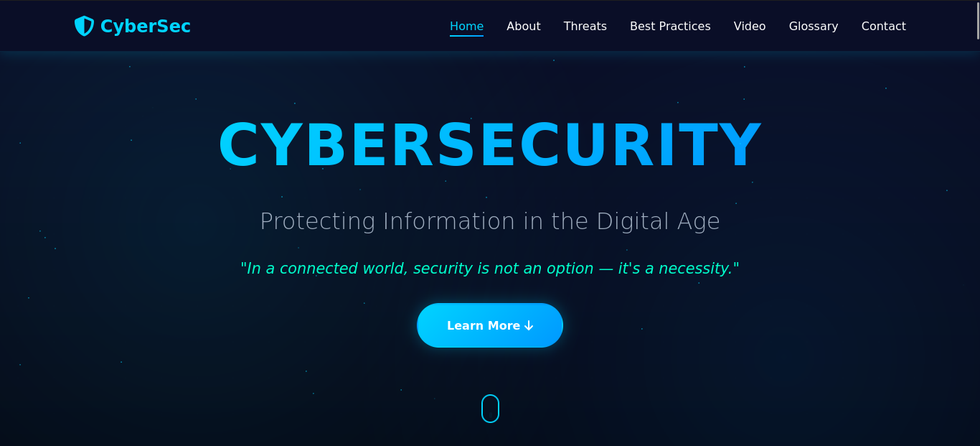Select Contact in the navigation bar

click(883, 26)
